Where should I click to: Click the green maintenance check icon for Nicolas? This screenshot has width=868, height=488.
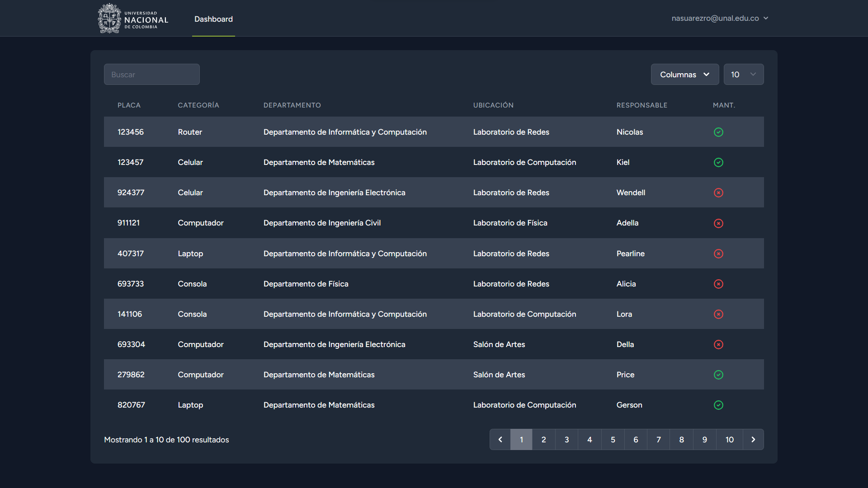pos(718,132)
